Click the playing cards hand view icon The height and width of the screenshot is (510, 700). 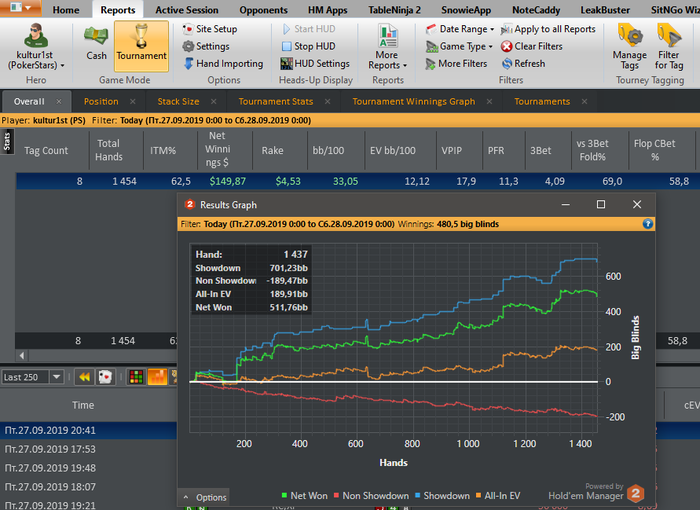pyautogui.click(x=105, y=377)
